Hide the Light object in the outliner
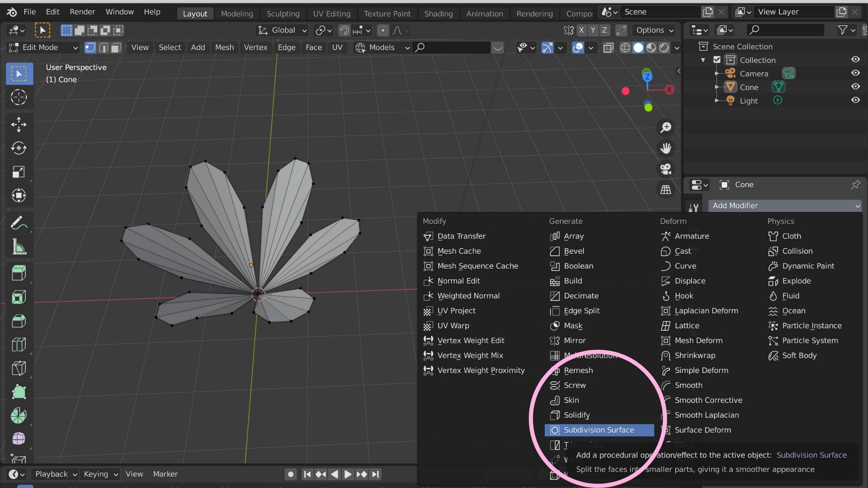 point(856,100)
